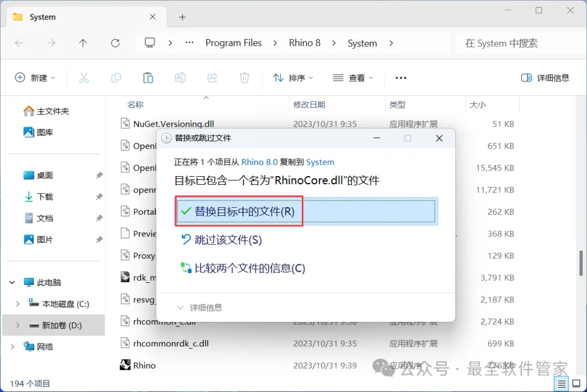Screen dimensions: 587x392
Task: Open Pictures in quick access
Action: click(38, 239)
